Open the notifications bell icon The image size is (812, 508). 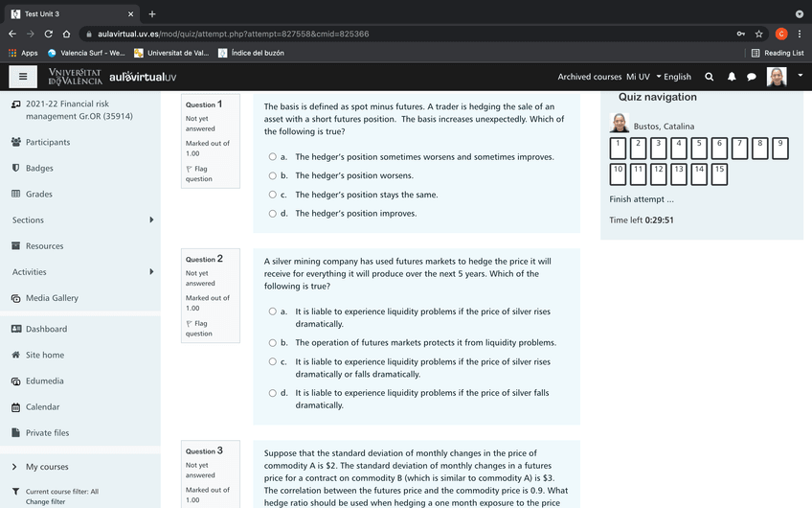(732, 77)
